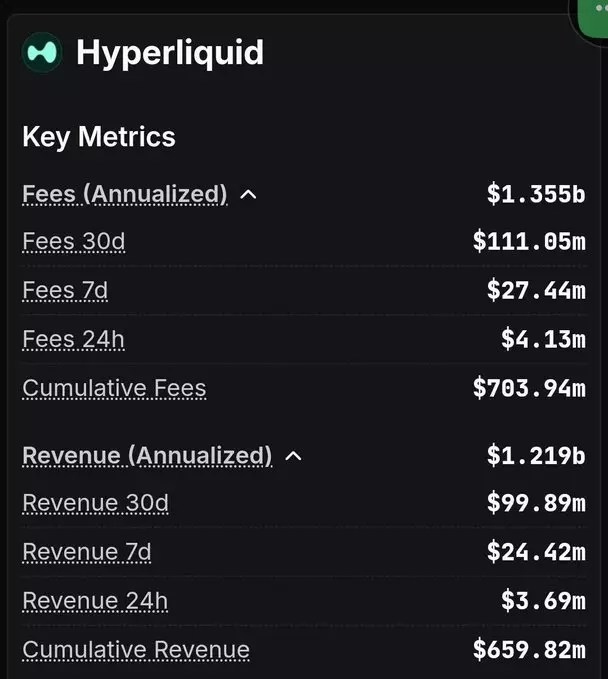Click the $659.82m cumulative revenue value
608x679 pixels.
[529, 650]
